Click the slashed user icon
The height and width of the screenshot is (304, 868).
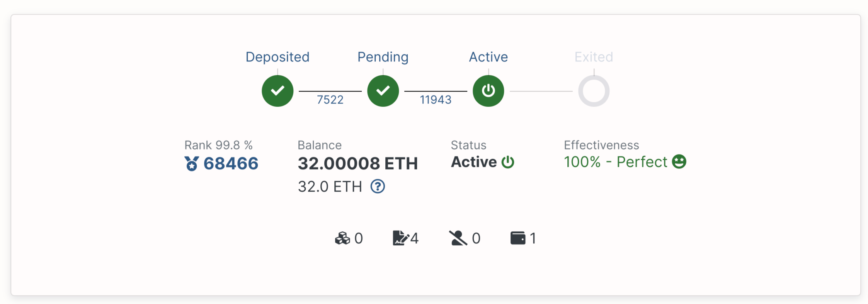458,238
